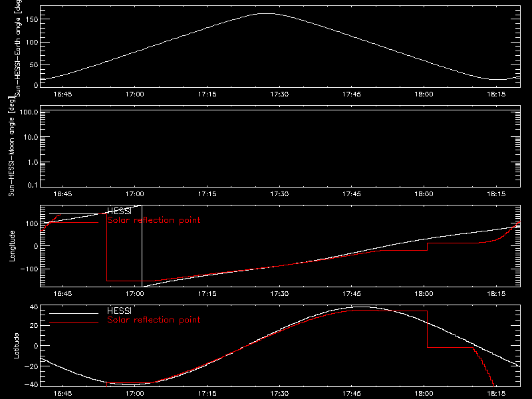Image resolution: width=532 pixels, height=399 pixels.
Task: Click 17:15 time label under Moon angle plot
Action: [x=207, y=194]
